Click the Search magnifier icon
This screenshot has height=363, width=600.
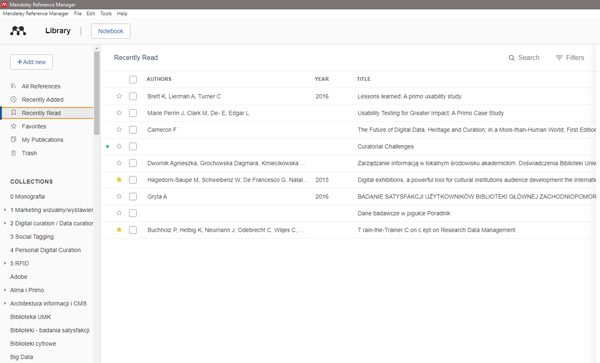tap(512, 58)
